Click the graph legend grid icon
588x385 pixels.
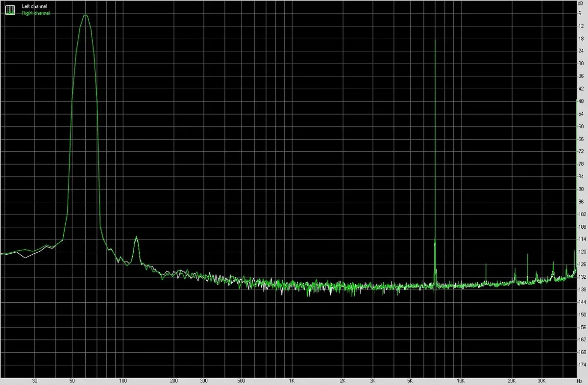[10, 9]
